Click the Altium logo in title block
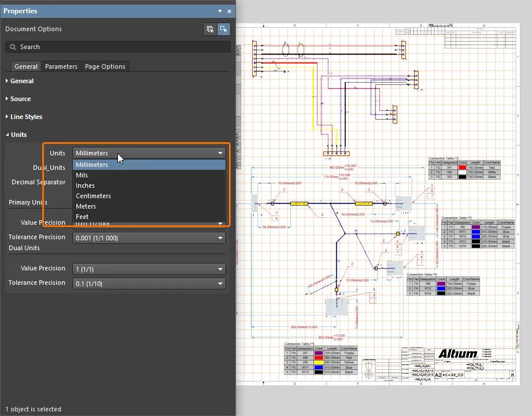 tap(458, 354)
